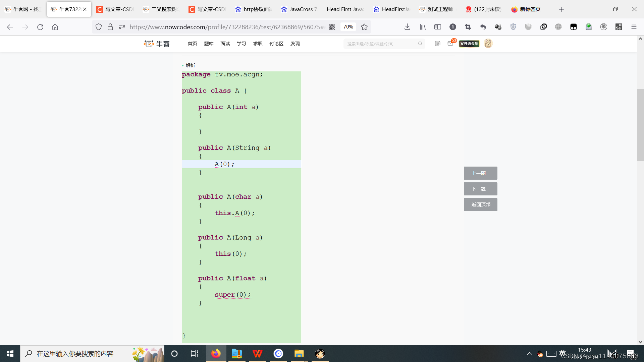Open the 发现 navigation item
644x362 pixels.
[295, 44]
